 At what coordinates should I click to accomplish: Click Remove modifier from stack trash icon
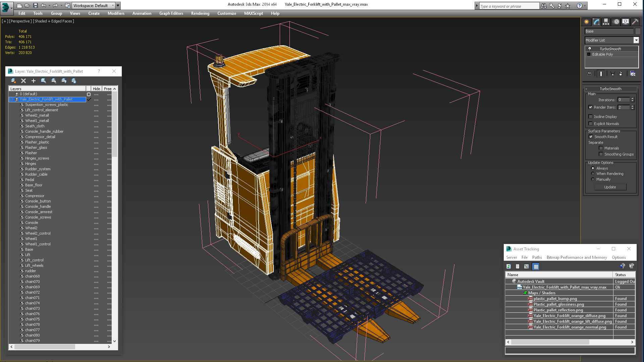tap(621, 74)
